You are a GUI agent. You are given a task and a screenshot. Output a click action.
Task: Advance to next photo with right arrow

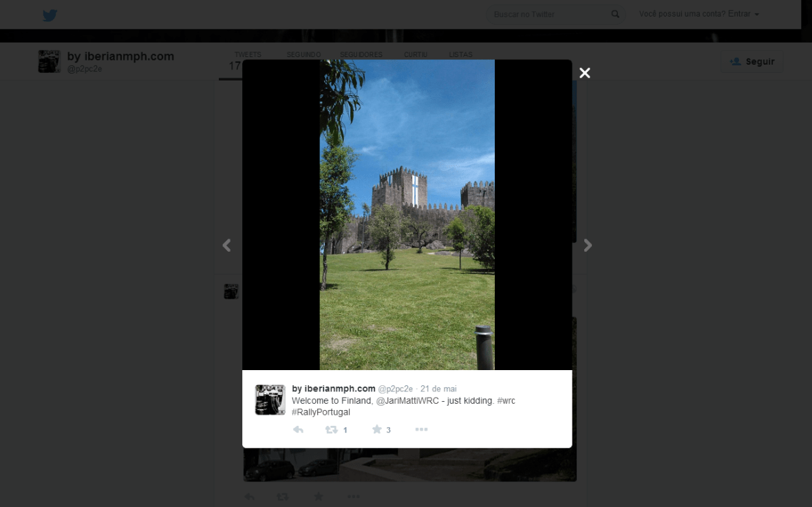tap(588, 246)
